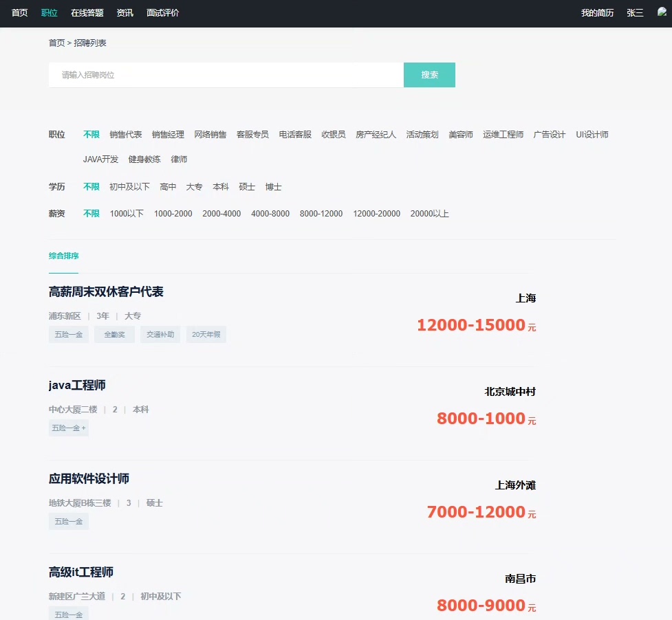Click the 搜索 button
The height and width of the screenshot is (620, 672).
(429, 75)
